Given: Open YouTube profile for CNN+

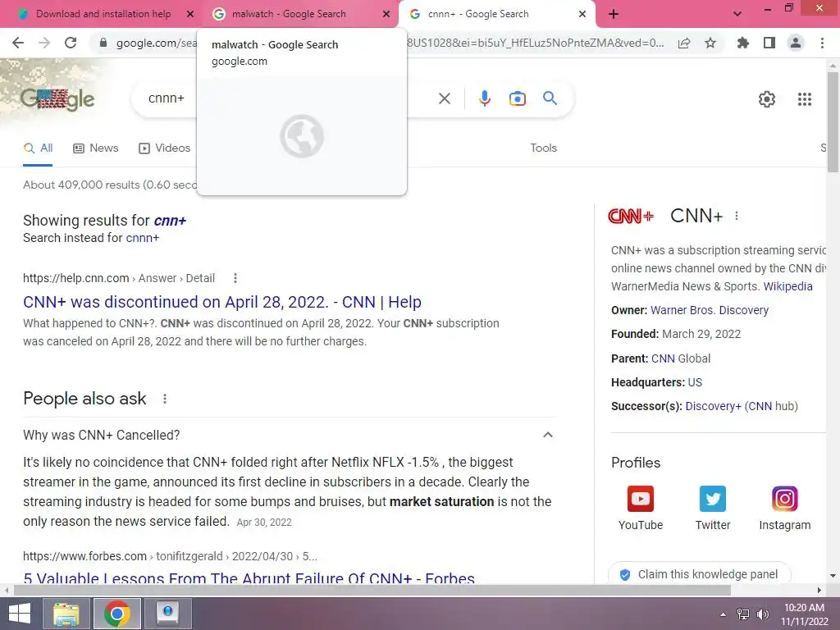Looking at the screenshot, I should coord(641,509).
